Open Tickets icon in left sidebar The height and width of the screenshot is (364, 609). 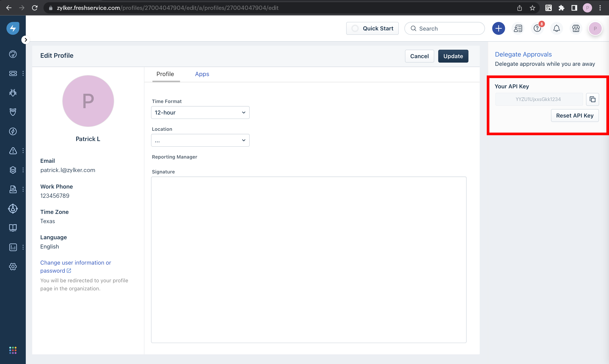[13, 73]
